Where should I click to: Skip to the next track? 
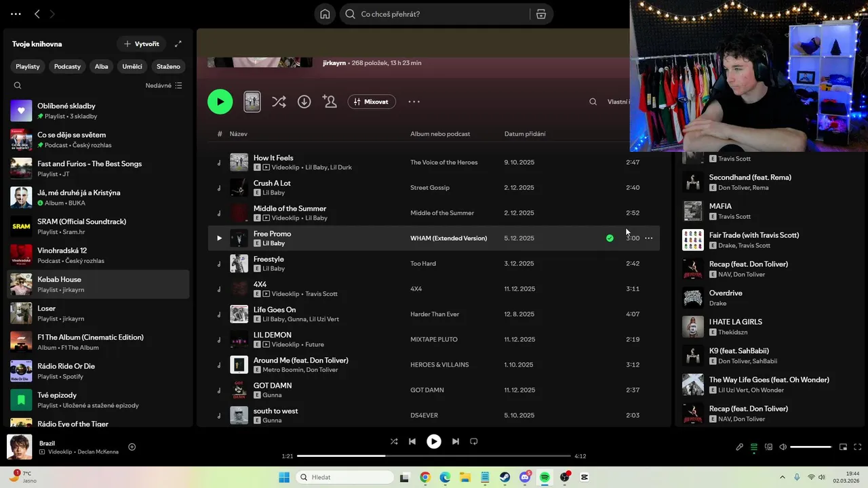coord(456,441)
